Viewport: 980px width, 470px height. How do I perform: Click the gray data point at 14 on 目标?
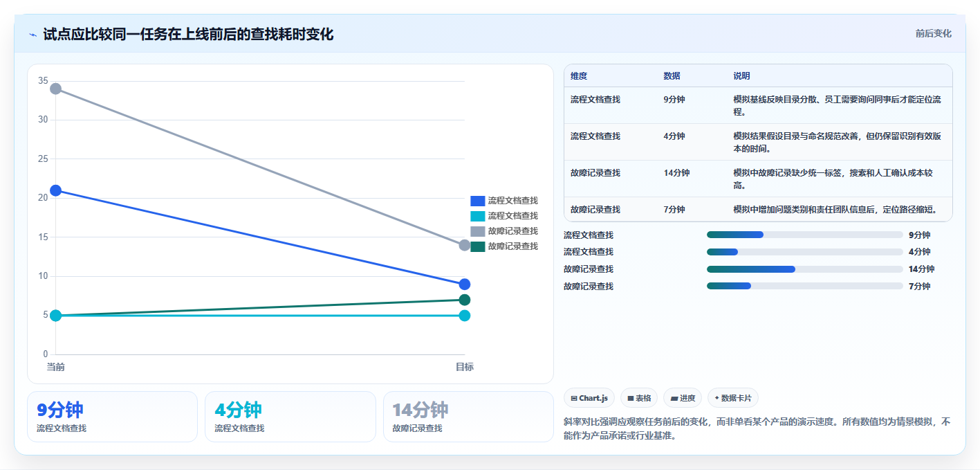465,245
